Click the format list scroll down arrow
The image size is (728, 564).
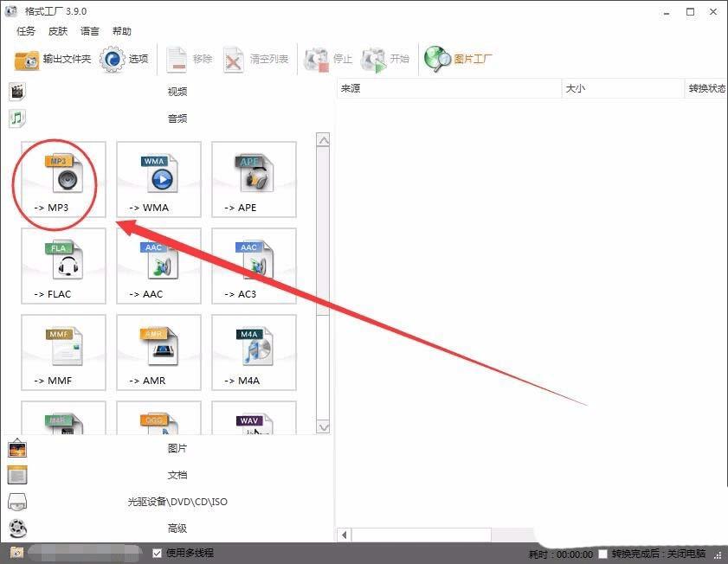(323, 426)
